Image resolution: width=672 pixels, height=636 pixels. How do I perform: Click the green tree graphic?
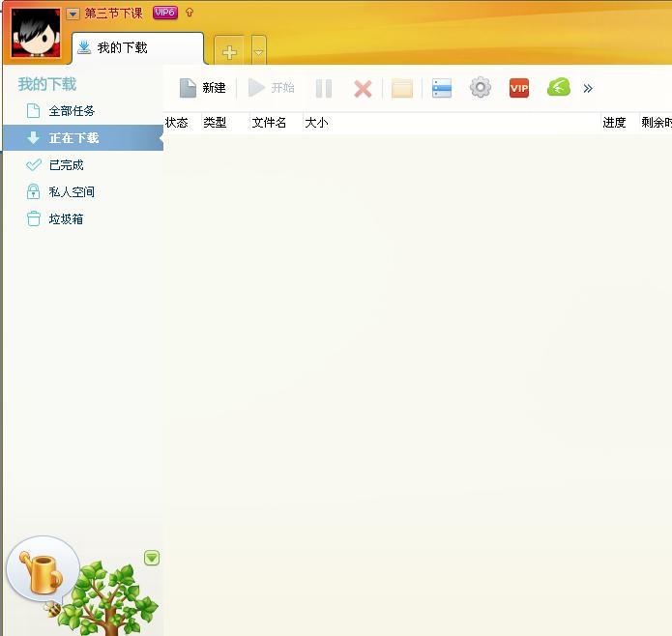coord(109,599)
